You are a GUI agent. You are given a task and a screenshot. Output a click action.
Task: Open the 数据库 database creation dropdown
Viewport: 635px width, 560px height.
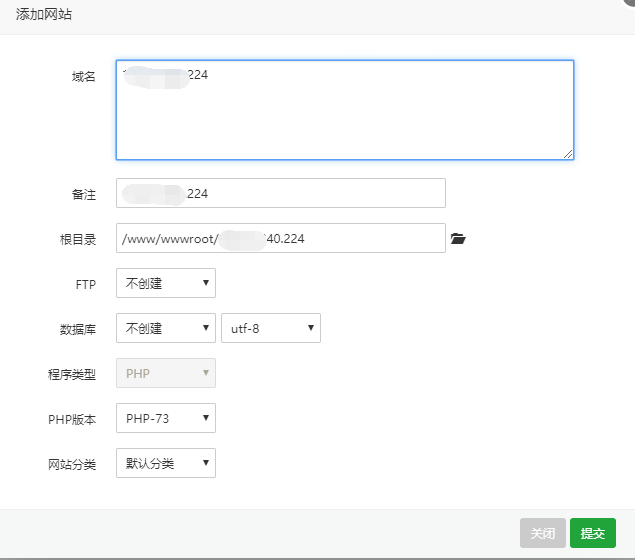pyautogui.click(x=166, y=329)
